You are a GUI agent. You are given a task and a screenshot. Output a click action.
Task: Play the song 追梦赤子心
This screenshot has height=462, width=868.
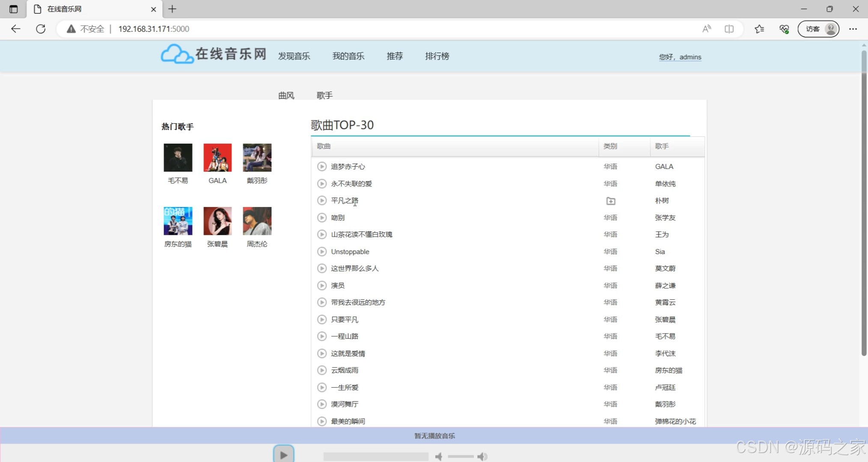click(x=321, y=166)
